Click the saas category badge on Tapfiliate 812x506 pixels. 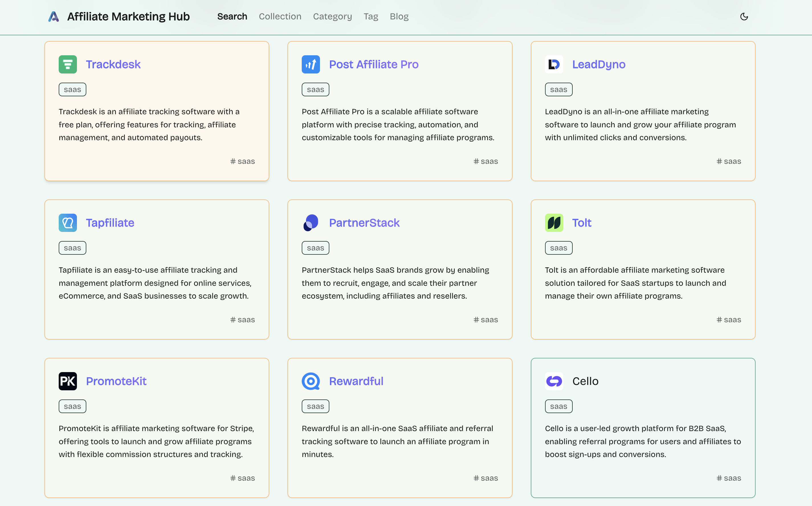pyautogui.click(x=72, y=248)
